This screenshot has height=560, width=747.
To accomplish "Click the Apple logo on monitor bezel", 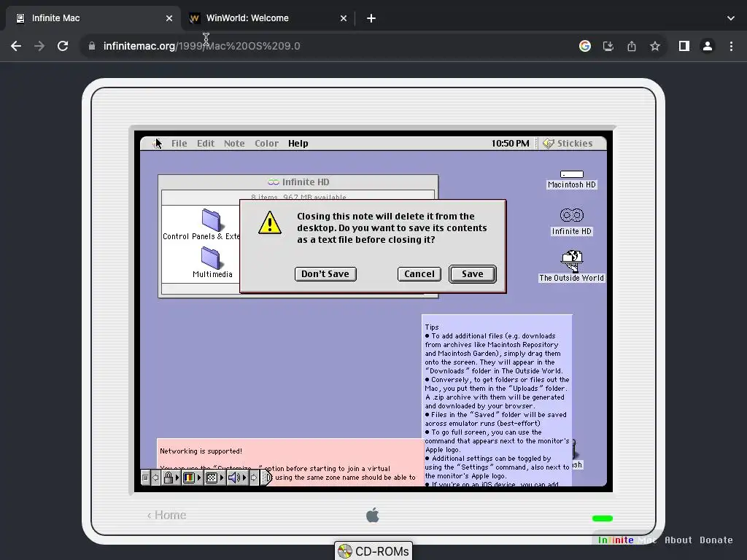I will [373, 516].
